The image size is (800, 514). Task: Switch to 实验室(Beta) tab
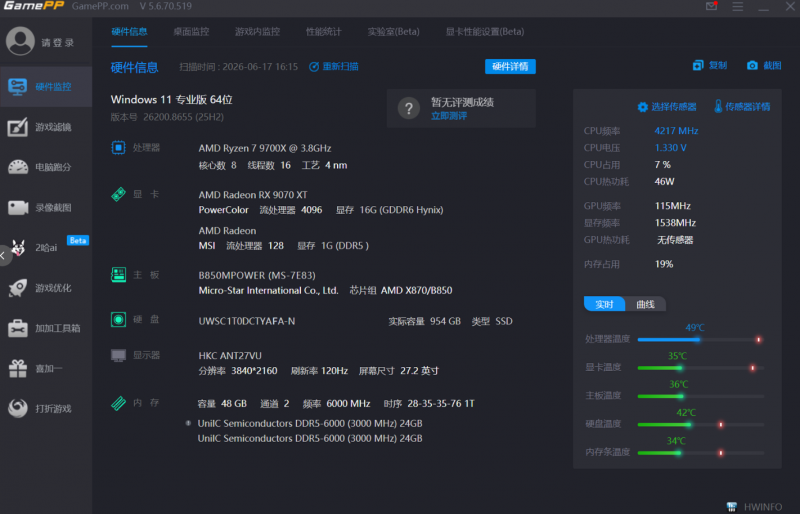tap(393, 32)
